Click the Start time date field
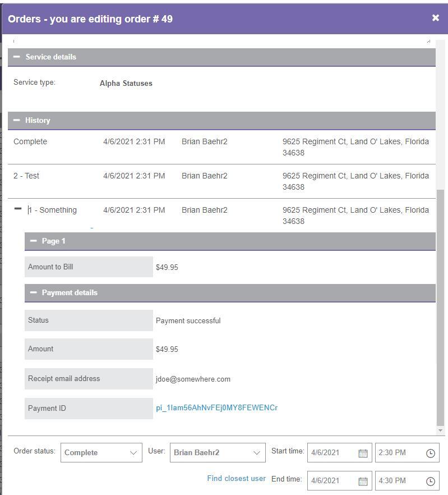Screen dimensions: 448x495 click(332, 453)
